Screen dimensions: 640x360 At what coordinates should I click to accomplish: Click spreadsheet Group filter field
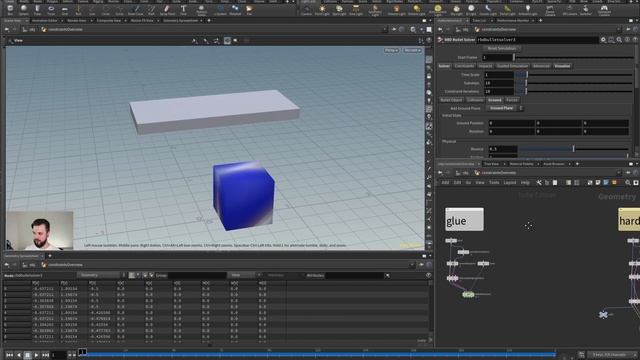tap(197, 276)
